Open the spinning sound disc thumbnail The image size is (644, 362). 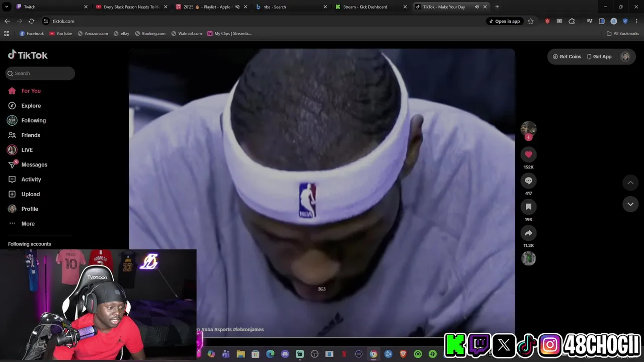[x=528, y=258]
